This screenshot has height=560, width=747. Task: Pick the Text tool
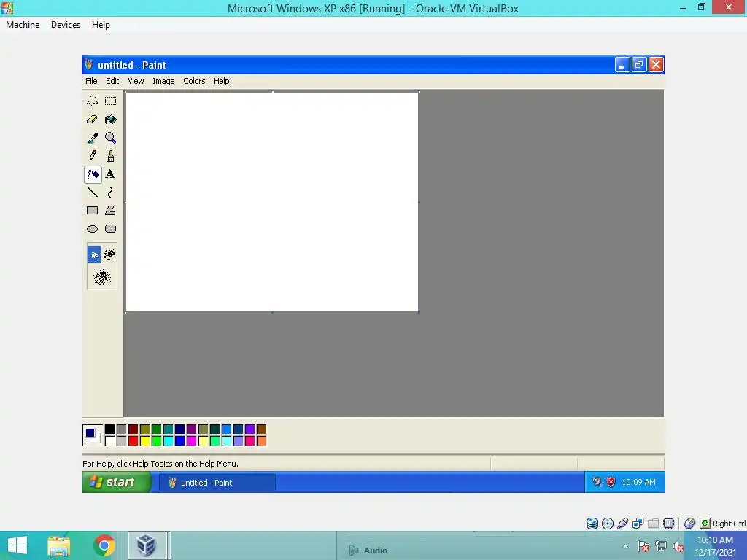coord(111,174)
